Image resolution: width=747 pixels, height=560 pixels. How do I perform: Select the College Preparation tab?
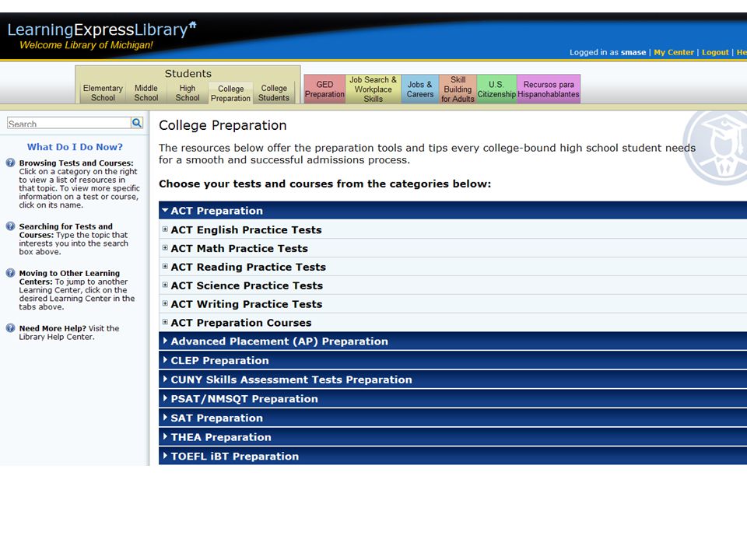pyautogui.click(x=230, y=93)
